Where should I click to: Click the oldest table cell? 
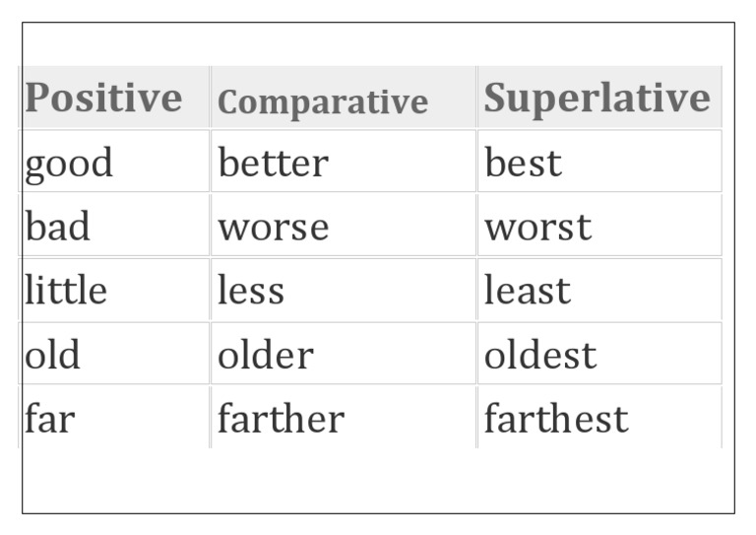pos(598,355)
